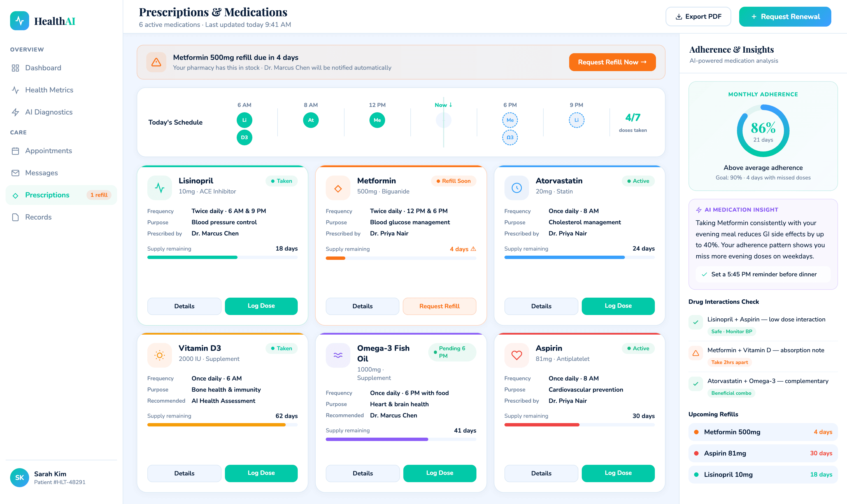Click the Messages envelope icon
The image size is (847, 504).
[x=16, y=172]
